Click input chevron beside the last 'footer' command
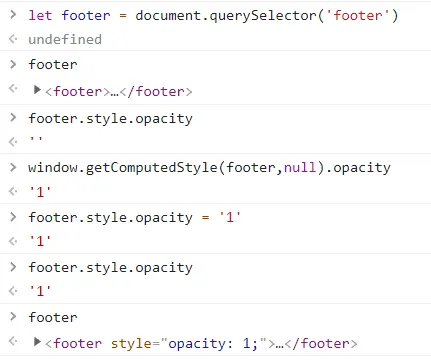Viewport: 431px width, 362px height. tap(13, 316)
